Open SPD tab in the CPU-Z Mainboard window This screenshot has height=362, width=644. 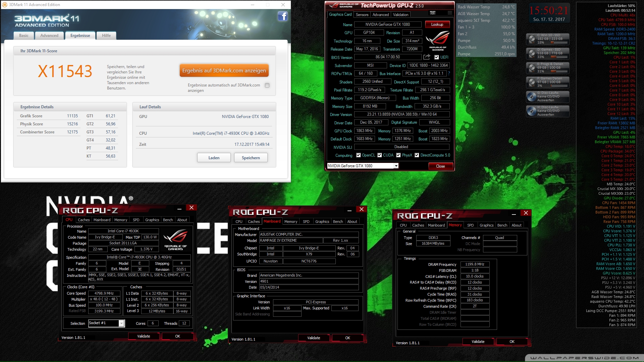coord(306,222)
